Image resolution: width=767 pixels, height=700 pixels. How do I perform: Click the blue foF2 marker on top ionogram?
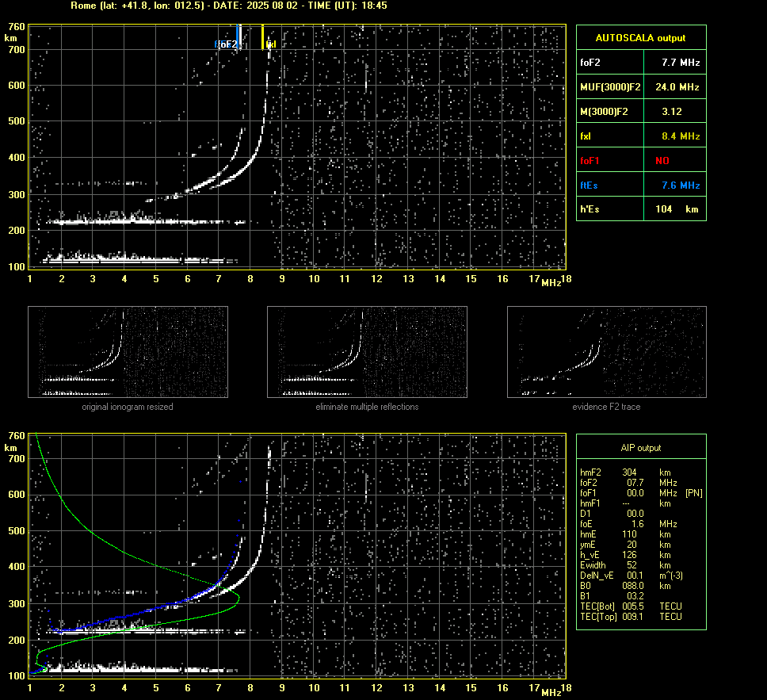pyautogui.click(x=237, y=38)
